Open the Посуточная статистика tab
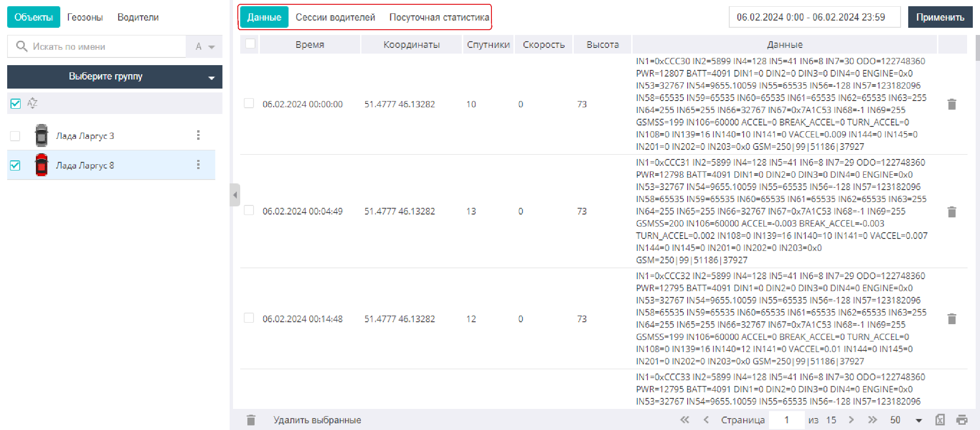The width and height of the screenshot is (980, 430). (439, 17)
